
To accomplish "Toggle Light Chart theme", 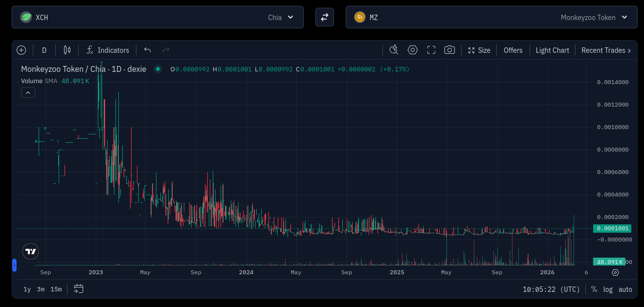I will [x=552, y=50].
